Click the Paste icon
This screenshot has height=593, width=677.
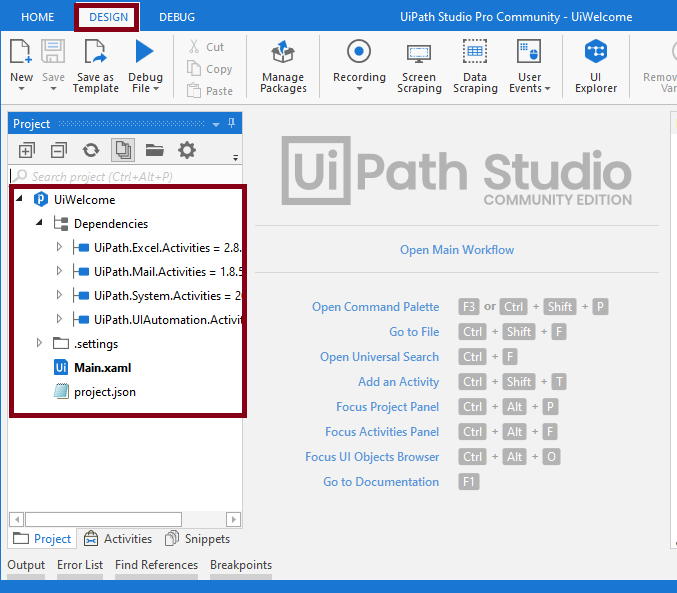click(194, 91)
